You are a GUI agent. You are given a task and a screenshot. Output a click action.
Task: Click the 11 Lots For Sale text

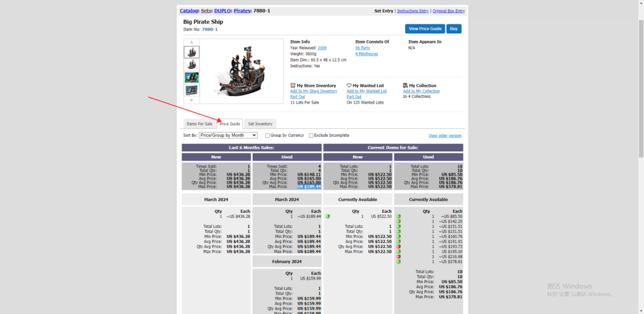pyautogui.click(x=304, y=102)
